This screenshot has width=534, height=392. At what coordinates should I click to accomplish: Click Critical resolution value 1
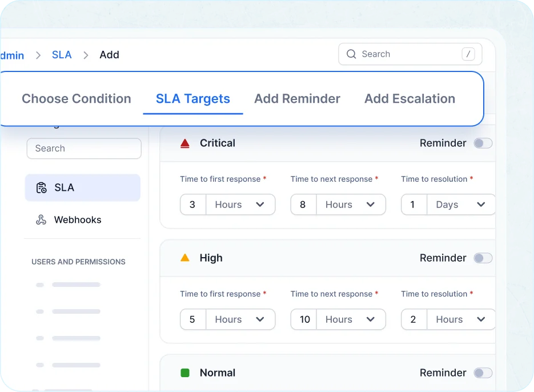(x=413, y=205)
